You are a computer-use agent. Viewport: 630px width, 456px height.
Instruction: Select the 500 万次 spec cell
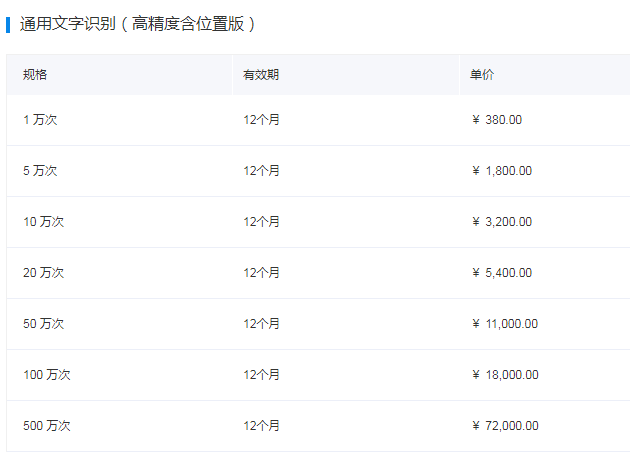pos(47,426)
